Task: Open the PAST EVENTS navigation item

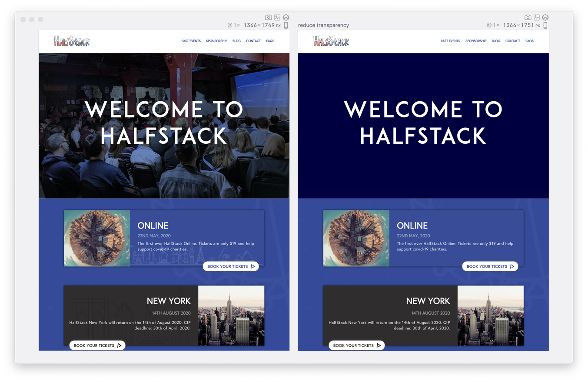Action: [191, 41]
